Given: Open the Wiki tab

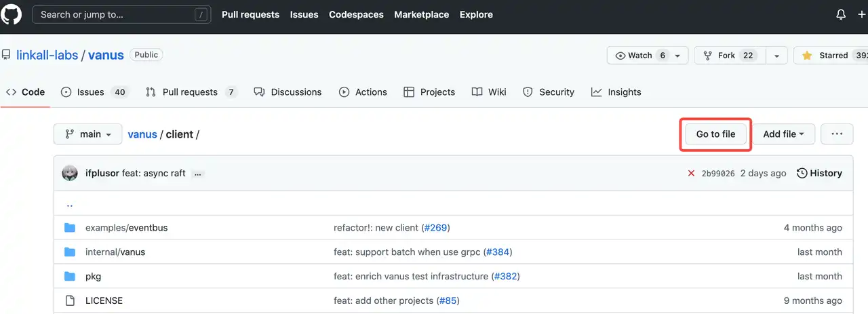Looking at the screenshot, I should tap(489, 92).
